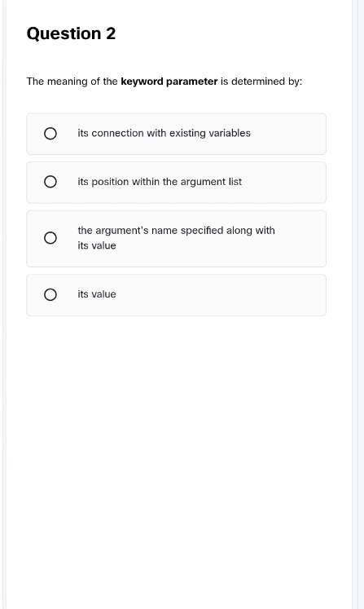Viewport: 364px width, 609px height.
Task: Click the wrapped 'its value' line of the third option
Action: [97, 246]
